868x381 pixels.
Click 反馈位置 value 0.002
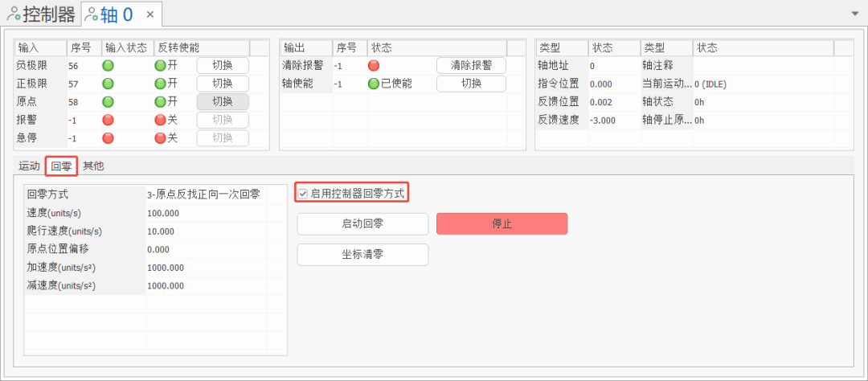tap(614, 102)
